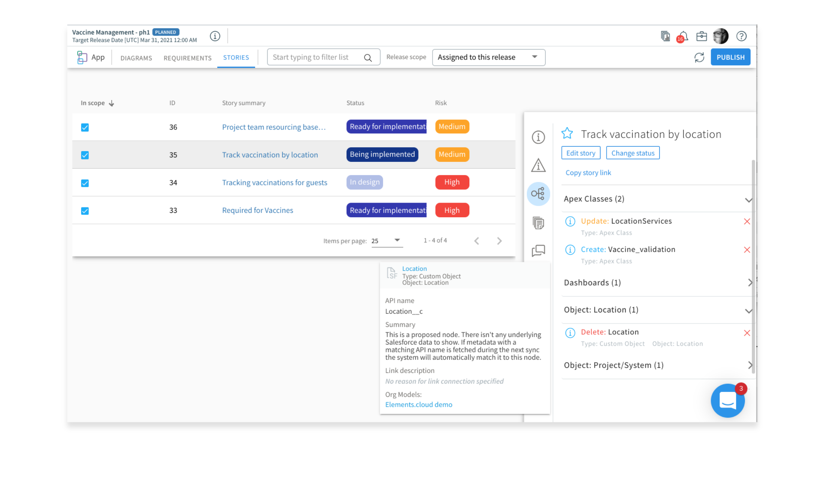The image size is (827, 504).
Task: Click the Publish button
Action: tap(730, 58)
